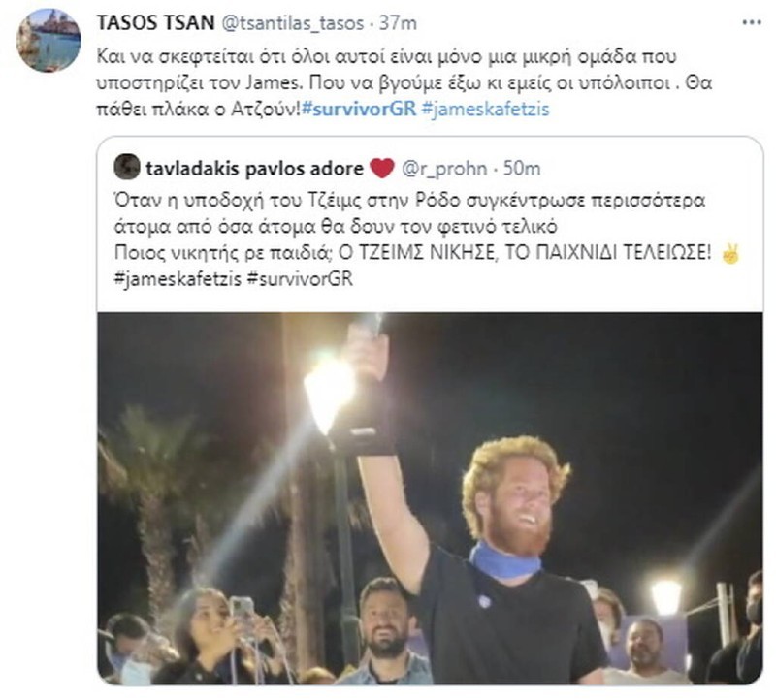
Task: Follow the blue #jameskafetzis hashtag
Action: pos(486,109)
